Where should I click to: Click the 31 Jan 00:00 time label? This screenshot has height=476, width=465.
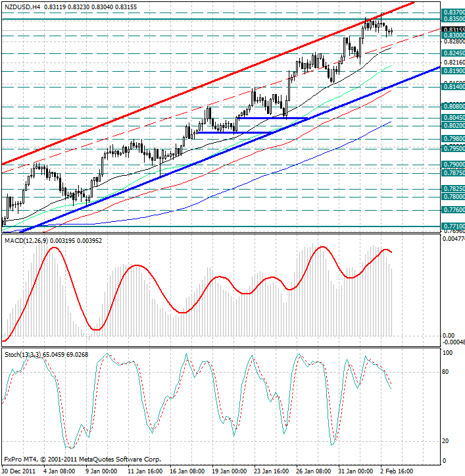pos(355,471)
